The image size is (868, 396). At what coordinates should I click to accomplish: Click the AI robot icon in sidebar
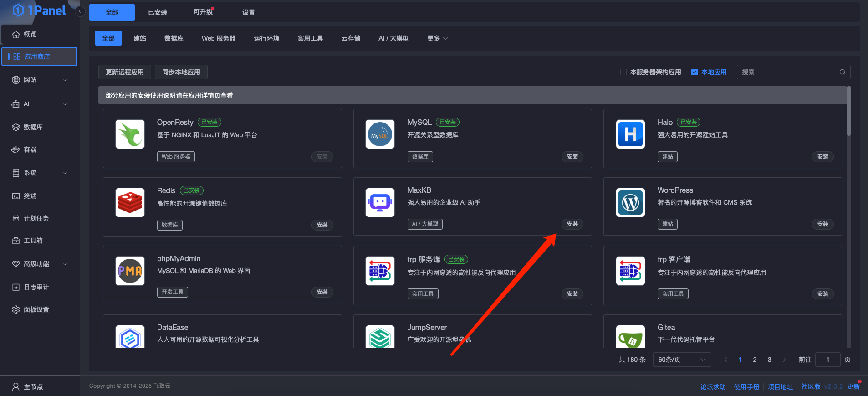[16, 104]
